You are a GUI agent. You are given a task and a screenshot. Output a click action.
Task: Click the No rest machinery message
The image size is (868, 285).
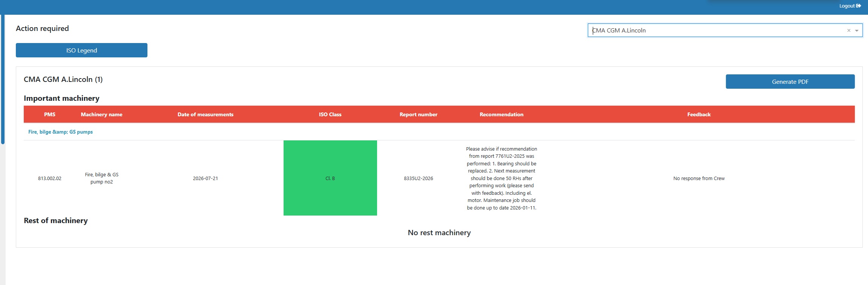point(439,233)
